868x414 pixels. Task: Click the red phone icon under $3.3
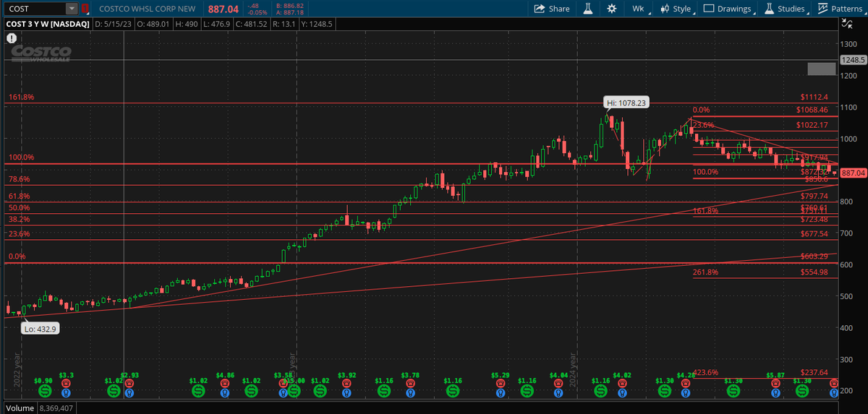click(66, 383)
